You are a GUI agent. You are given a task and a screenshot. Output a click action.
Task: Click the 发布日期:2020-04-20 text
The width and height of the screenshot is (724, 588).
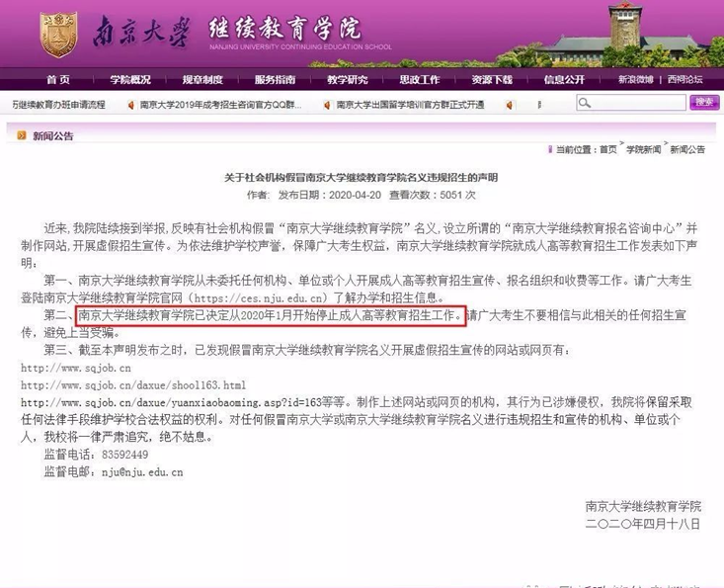click(x=330, y=195)
